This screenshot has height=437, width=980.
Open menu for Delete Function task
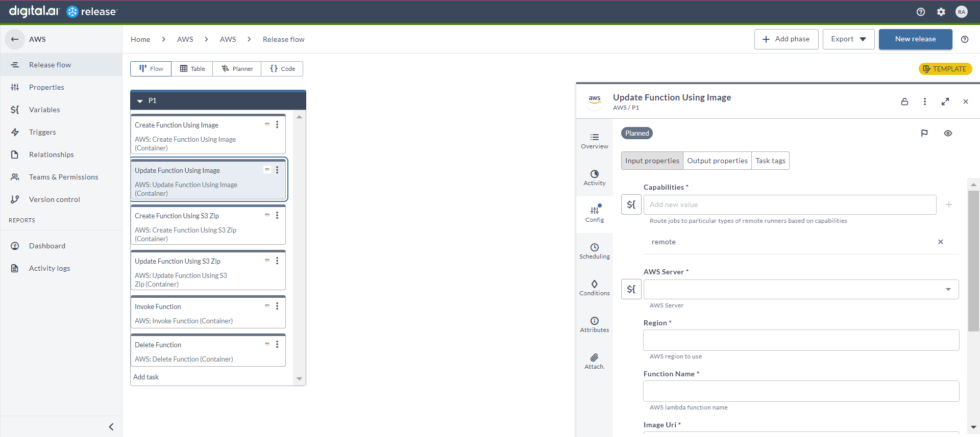277,344
